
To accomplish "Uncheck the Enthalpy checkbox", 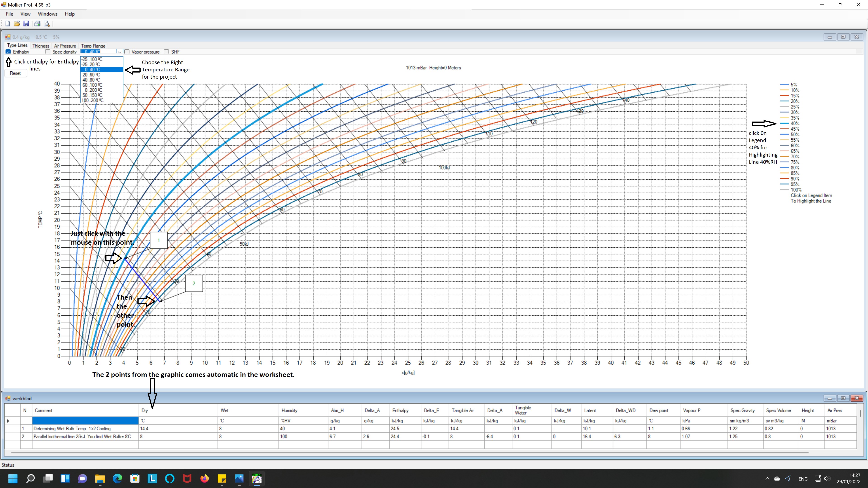I will tap(8, 52).
